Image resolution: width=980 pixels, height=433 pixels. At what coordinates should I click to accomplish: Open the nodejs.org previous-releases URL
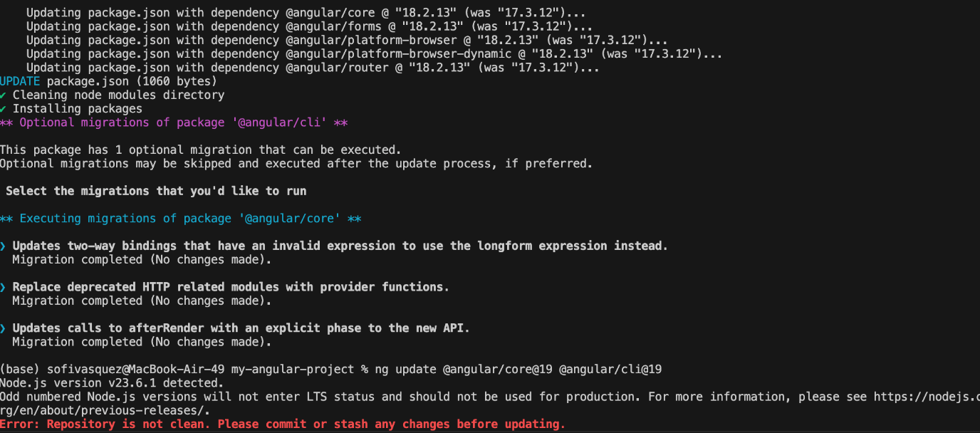[926, 397]
